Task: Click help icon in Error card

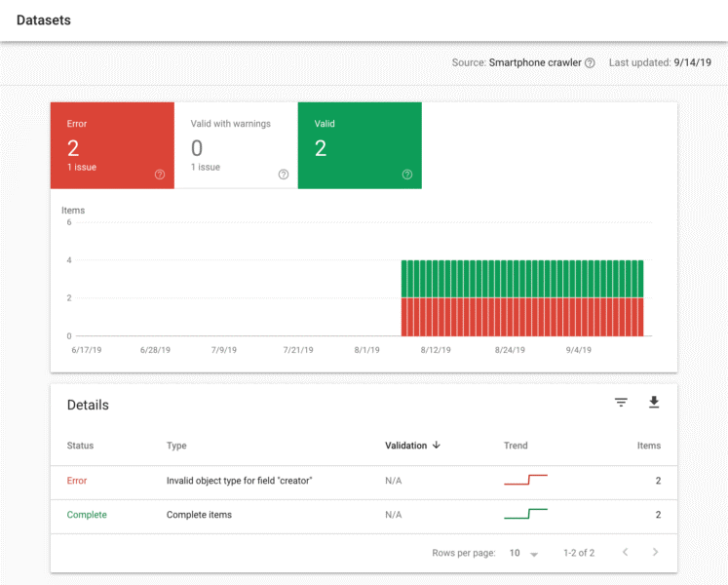Action: (x=160, y=175)
